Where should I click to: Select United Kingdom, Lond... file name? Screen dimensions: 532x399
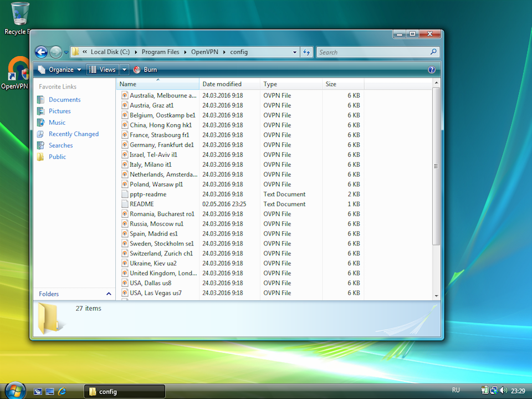coord(163,273)
